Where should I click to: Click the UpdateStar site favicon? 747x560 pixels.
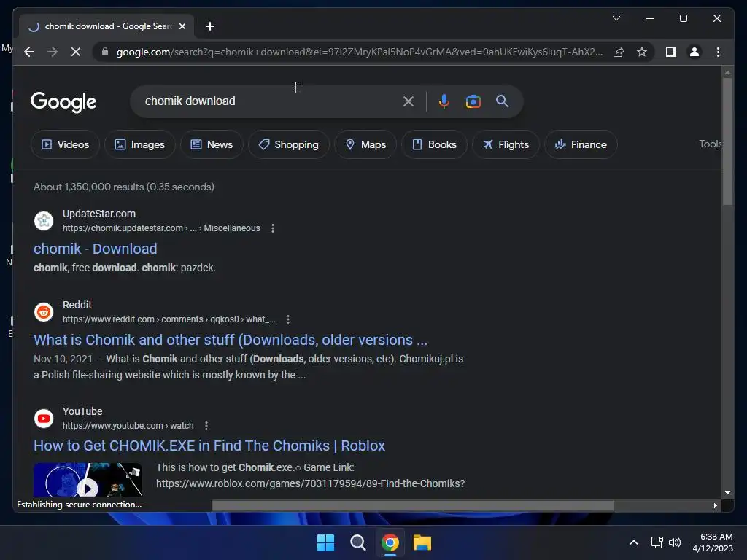tap(44, 221)
